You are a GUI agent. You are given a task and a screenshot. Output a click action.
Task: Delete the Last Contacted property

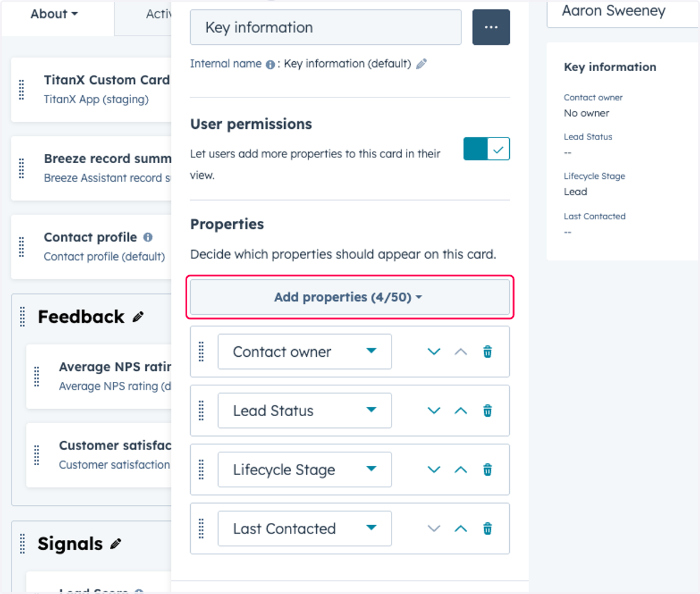tap(488, 529)
